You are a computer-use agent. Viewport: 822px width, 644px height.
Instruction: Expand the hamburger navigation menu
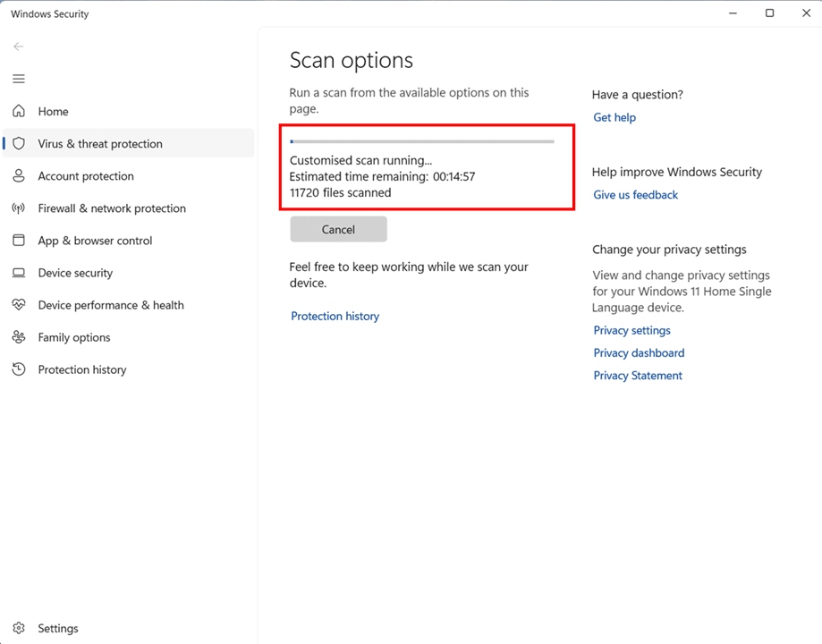click(x=19, y=79)
